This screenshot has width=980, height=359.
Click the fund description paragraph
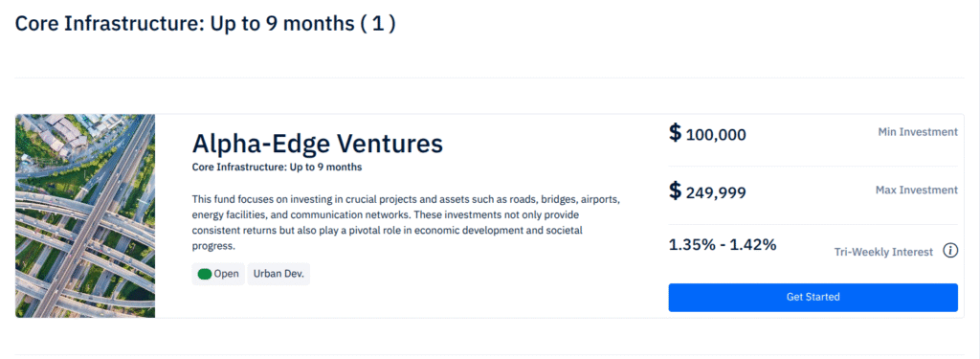406,223
